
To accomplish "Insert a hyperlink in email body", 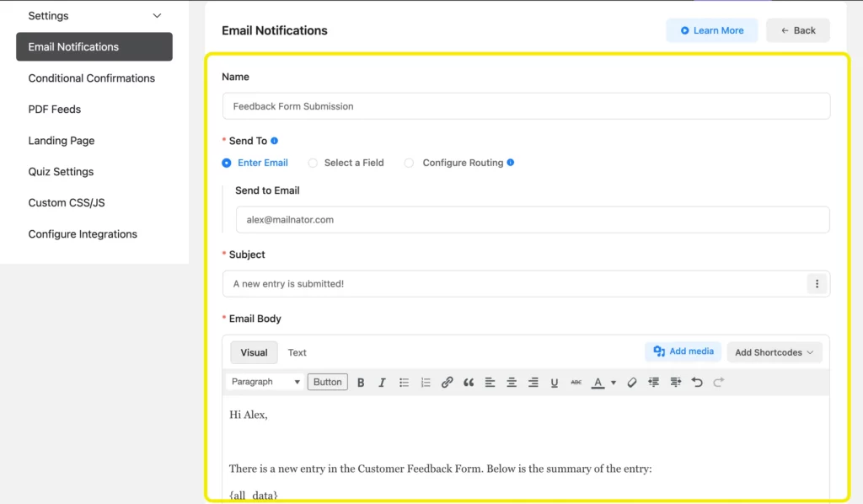I will coord(447,383).
